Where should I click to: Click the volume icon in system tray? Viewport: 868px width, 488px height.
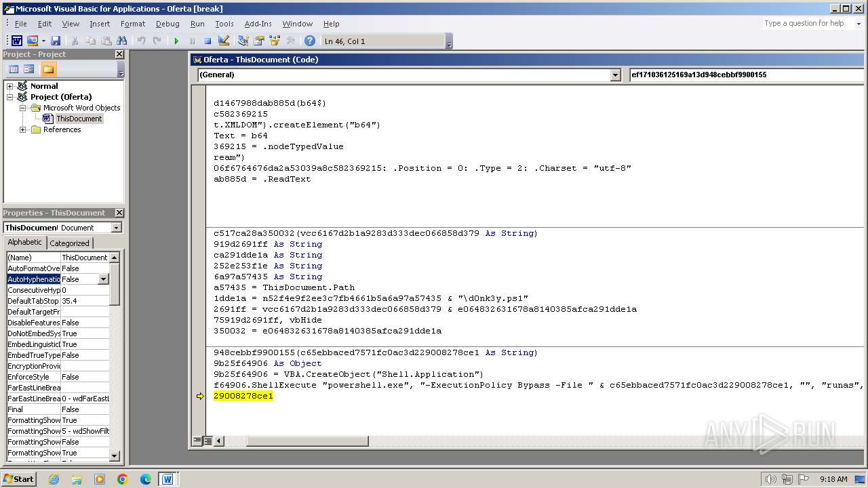coord(771,479)
